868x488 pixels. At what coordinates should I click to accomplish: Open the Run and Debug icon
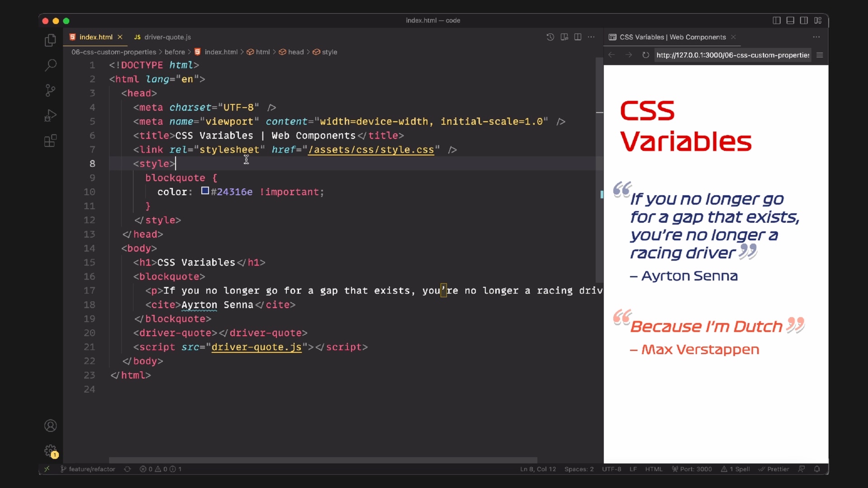coord(50,116)
